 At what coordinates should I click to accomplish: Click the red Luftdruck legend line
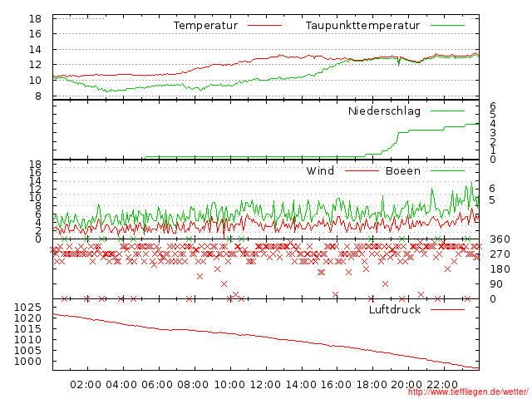tap(447, 309)
